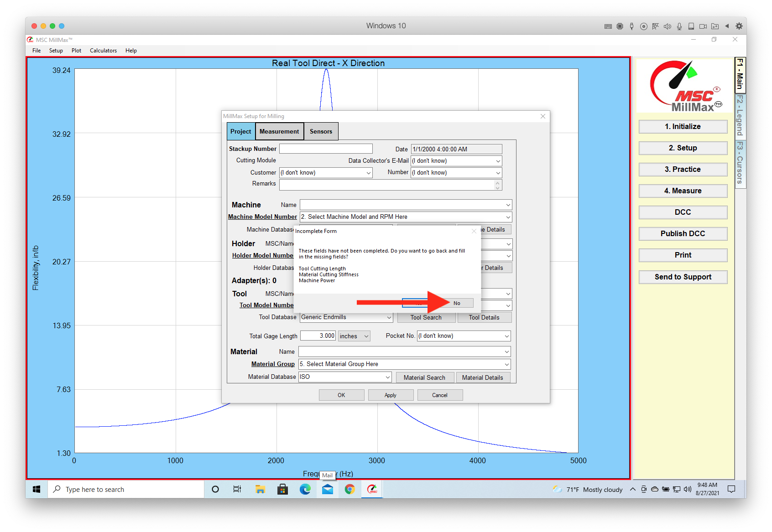
Task: Open the Help menu
Action: 131,51
